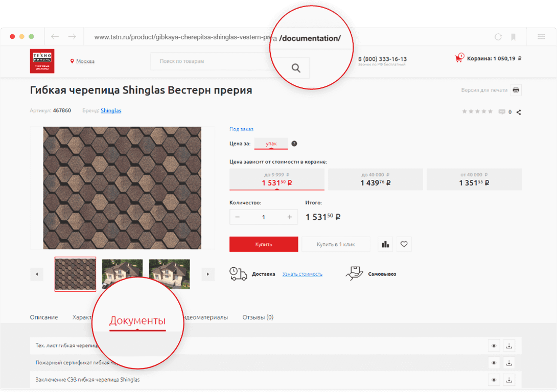Download the Пожарный сертификат document
The width and height of the screenshot is (557, 392).
tap(509, 363)
